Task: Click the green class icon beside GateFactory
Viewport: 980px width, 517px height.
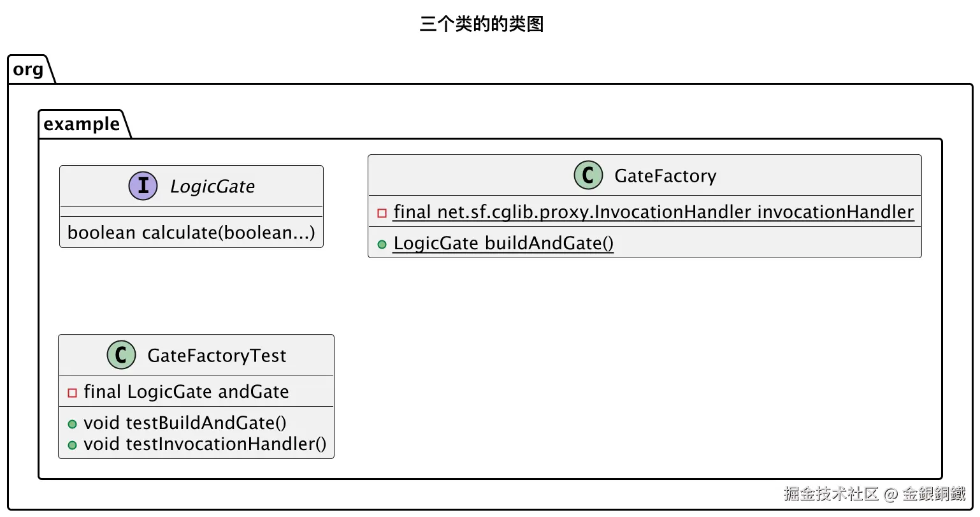Action: tap(588, 175)
